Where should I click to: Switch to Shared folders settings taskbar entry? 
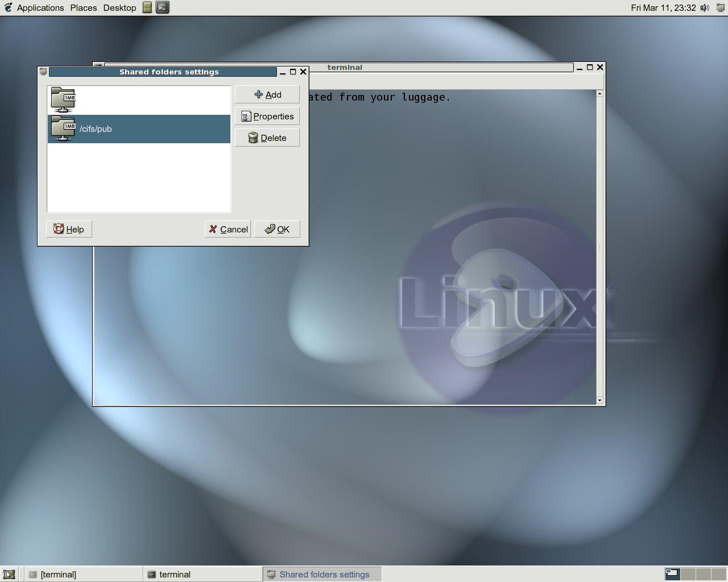coord(321,574)
